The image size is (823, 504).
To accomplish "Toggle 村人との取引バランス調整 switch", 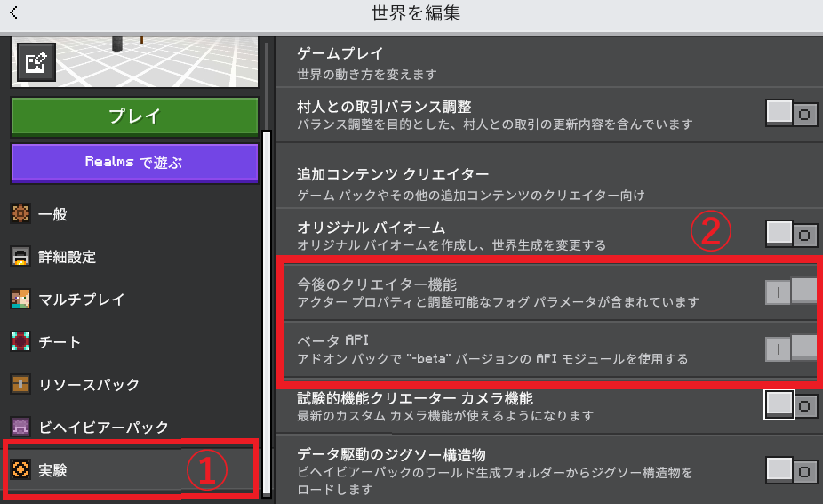I will tap(791, 114).
